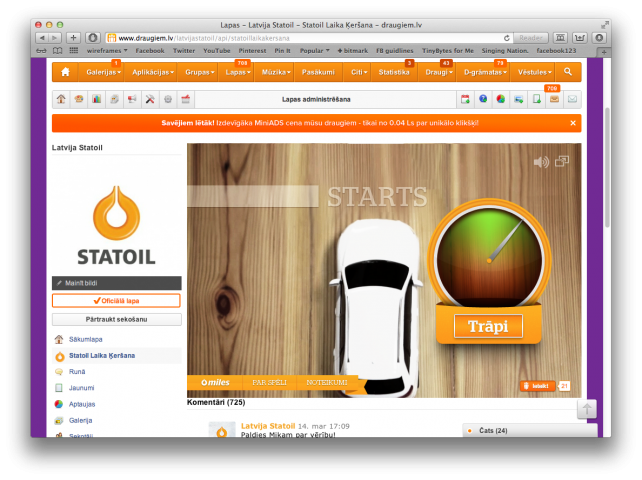Click the search magnifier icon in orange navbar

(567, 72)
